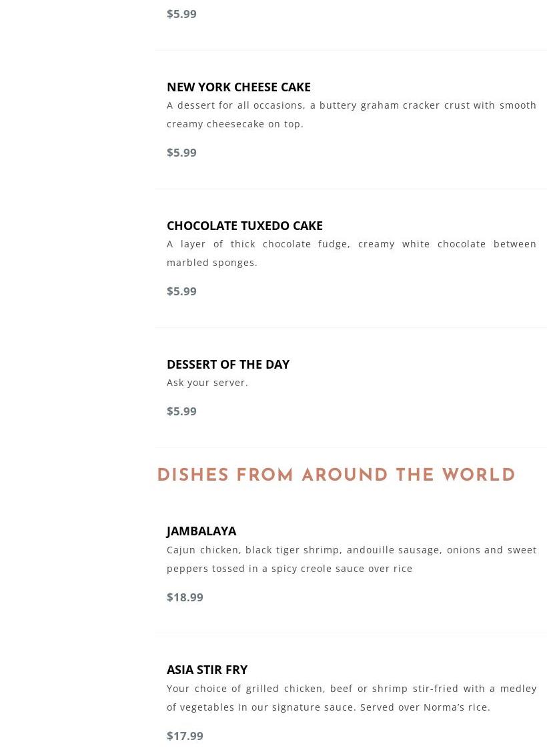This screenshot has height=756, width=547.
Task: Click the "A dessert for all occasions" description line
Action: [x=351, y=105]
